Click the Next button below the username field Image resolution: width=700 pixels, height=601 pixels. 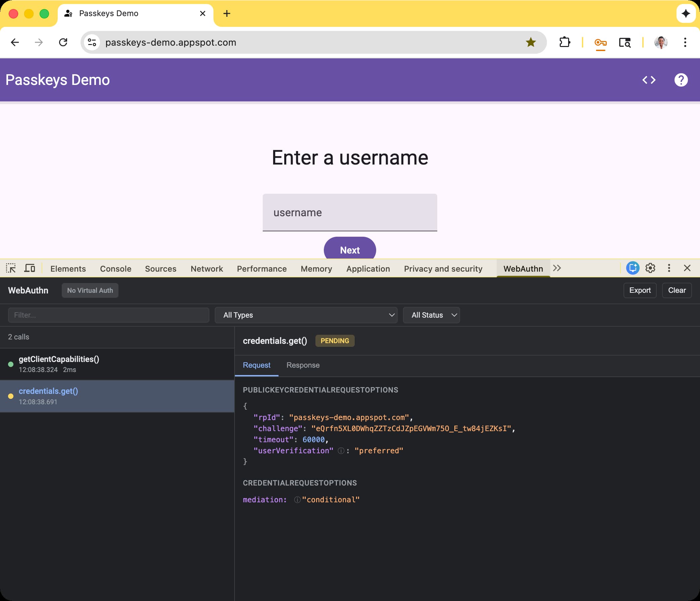350,250
